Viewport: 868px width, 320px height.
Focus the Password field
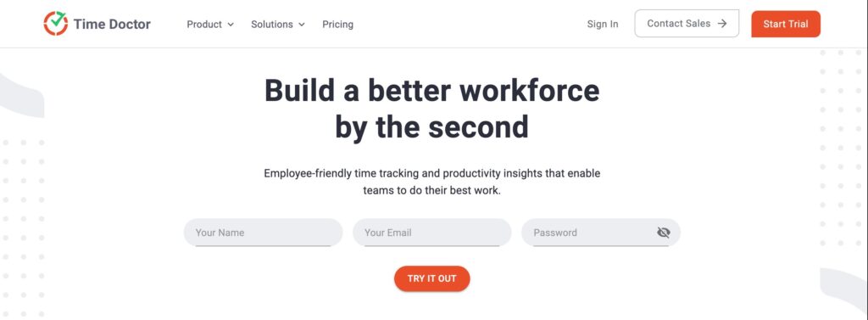pos(601,233)
